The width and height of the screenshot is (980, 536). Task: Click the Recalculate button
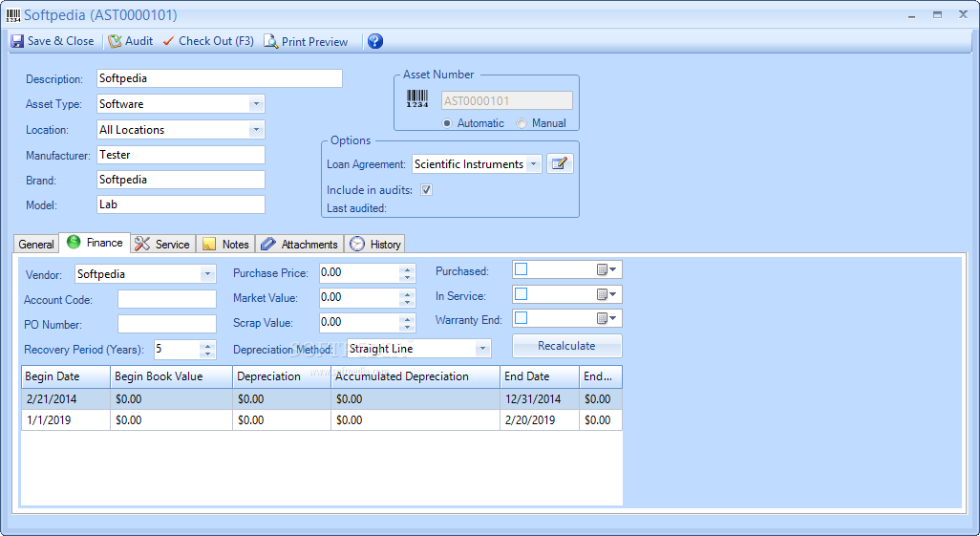[x=566, y=346]
